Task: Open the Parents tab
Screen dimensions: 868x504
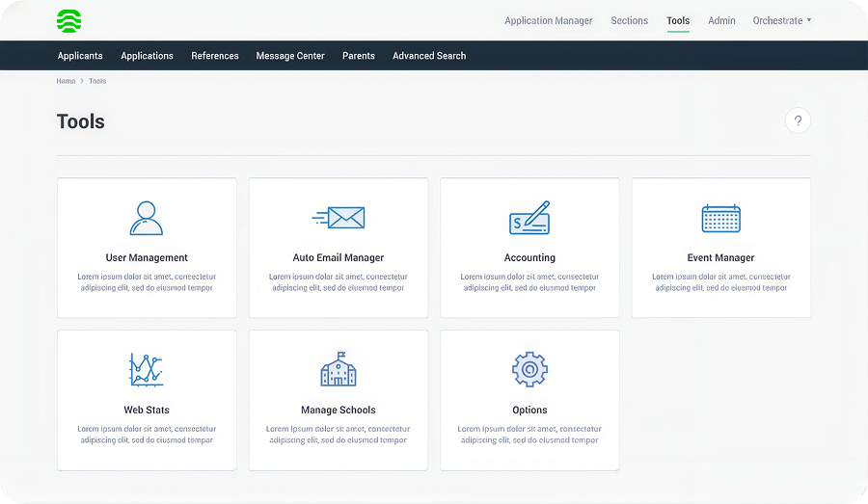Action: pos(359,55)
